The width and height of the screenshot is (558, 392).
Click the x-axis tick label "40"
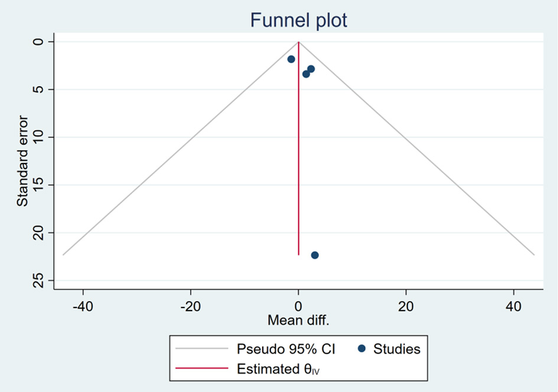[514, 306]
